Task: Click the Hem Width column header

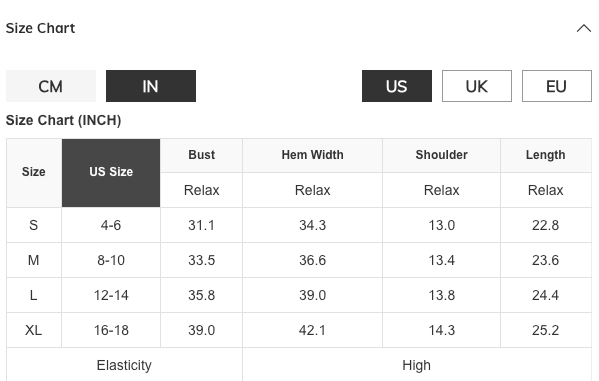Action: [x=312, y=155]
